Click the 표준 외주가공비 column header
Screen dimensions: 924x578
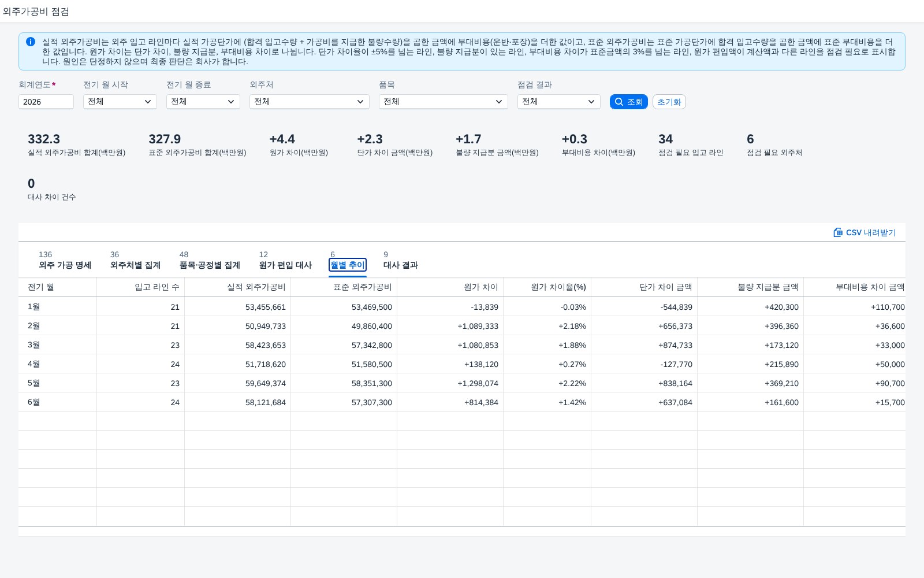pyautogui.click(x=344, y=287)
